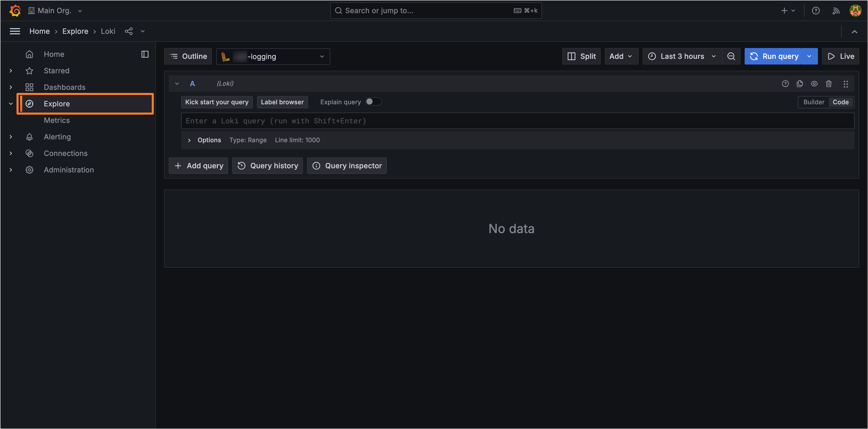Collapse the query row chevron
This screenshot has height=429, width=868.
(177, 84)
